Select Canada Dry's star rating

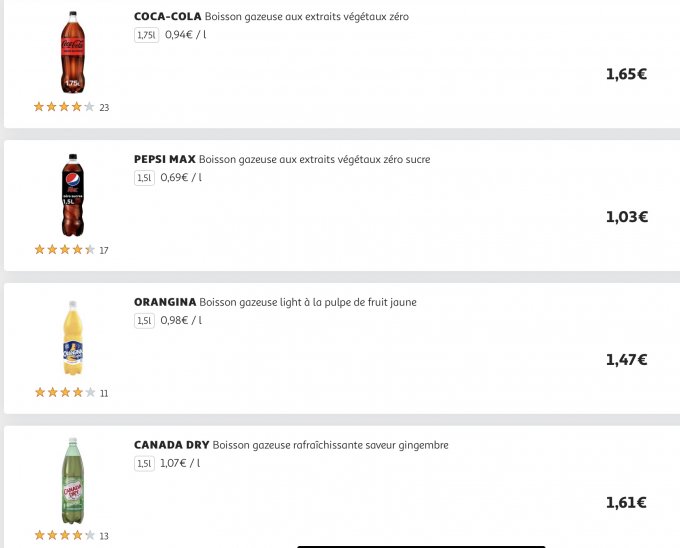click(x=64, y=536)
